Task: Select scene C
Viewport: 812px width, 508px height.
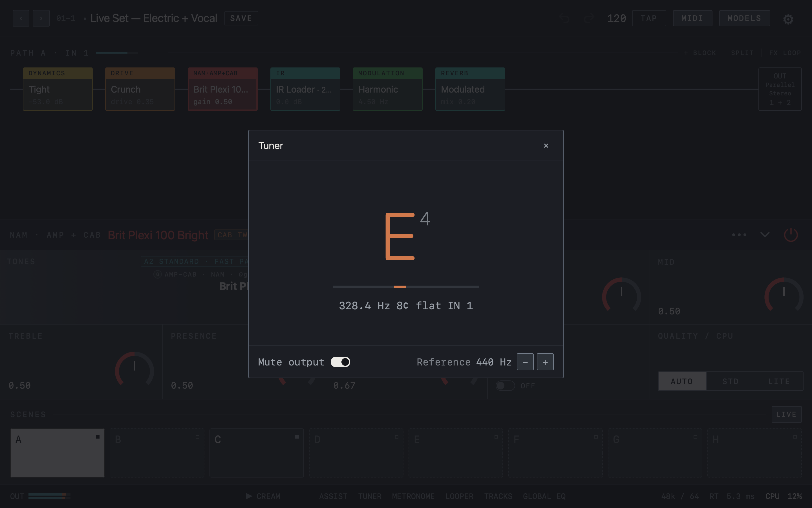Action: pyautogui.click(x=256, y=453)
